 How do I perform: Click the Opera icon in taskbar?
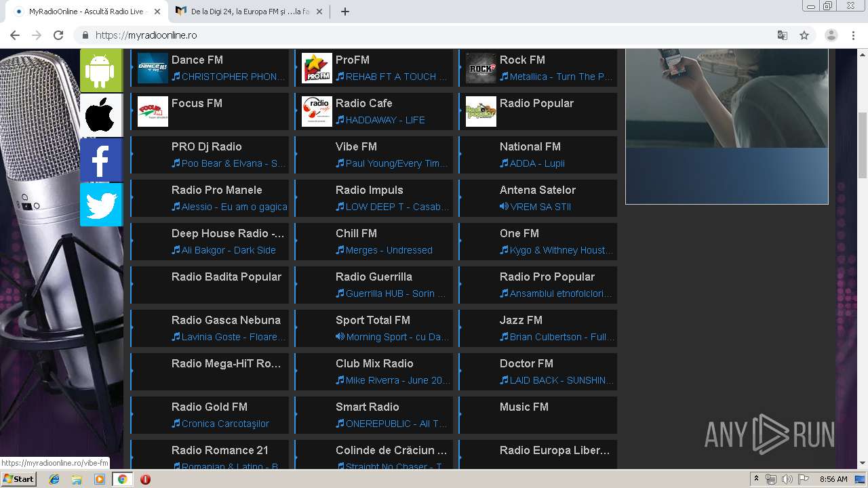tap(145, 479)
